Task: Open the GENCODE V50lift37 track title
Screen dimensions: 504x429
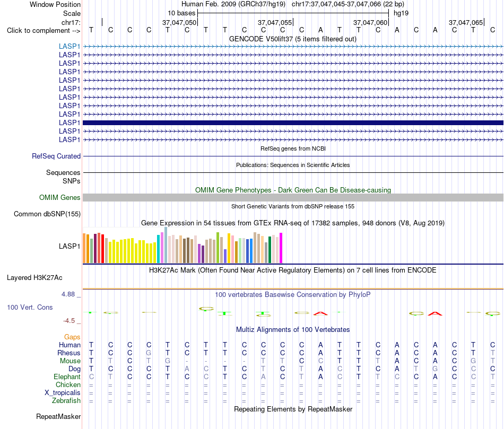Action: tap(292, 39)
